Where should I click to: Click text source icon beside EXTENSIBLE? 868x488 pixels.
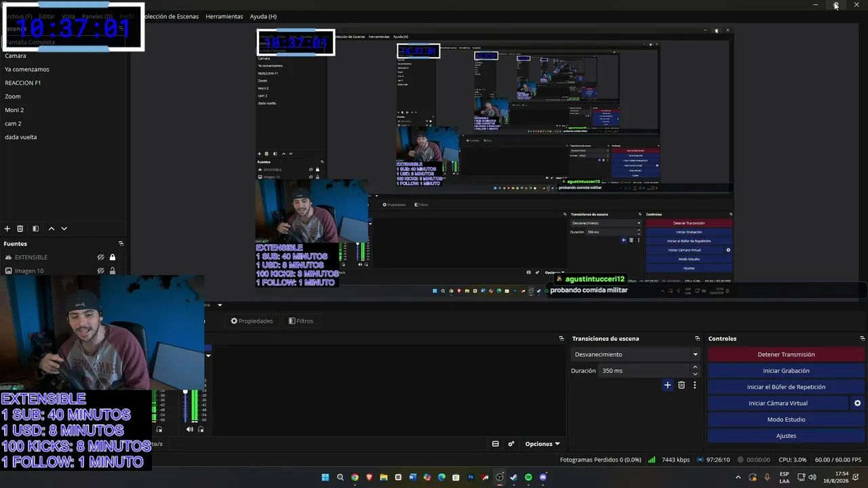(x=8, y=258)
